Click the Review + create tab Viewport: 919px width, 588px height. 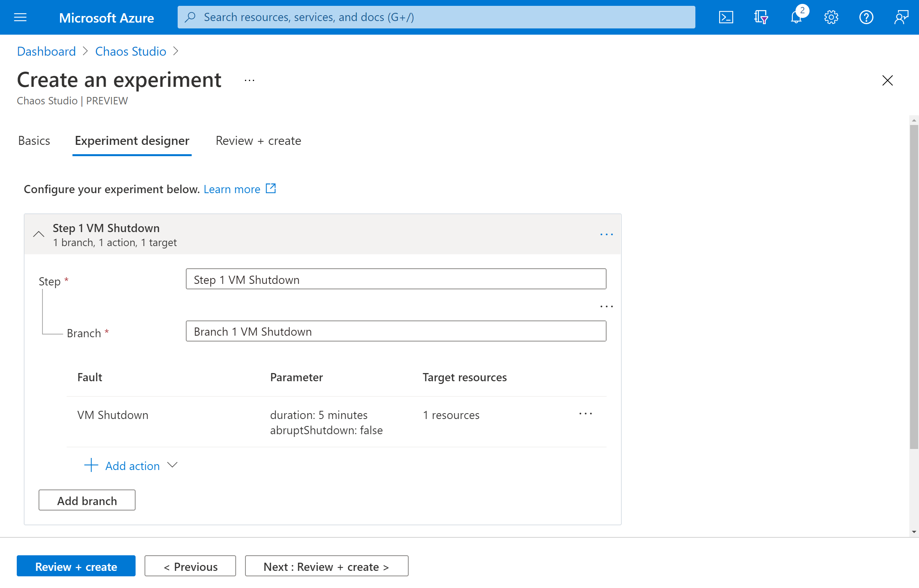tap(258, 141)
